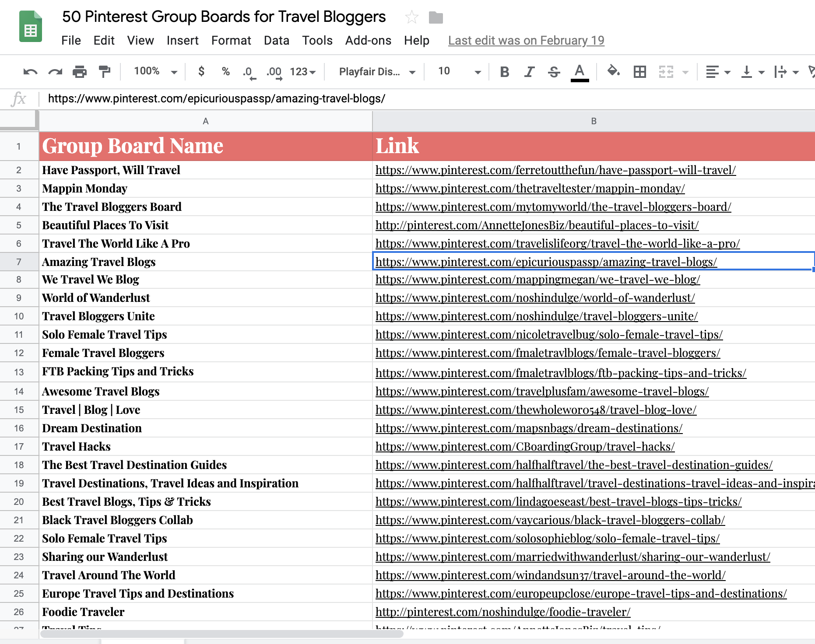
Task: Open the View menu
Action: [x=140, y=40]
